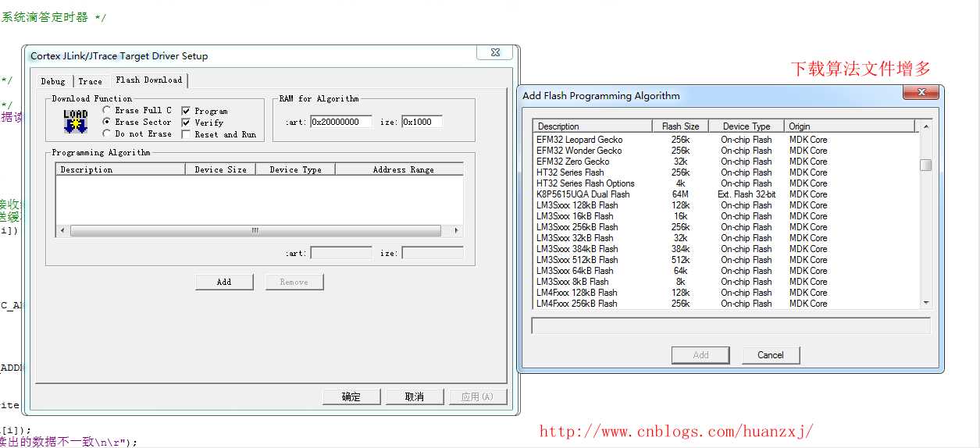Close the Add Flash Programming Algorithm dialog
980x448 pixels.
click(921, 93)
